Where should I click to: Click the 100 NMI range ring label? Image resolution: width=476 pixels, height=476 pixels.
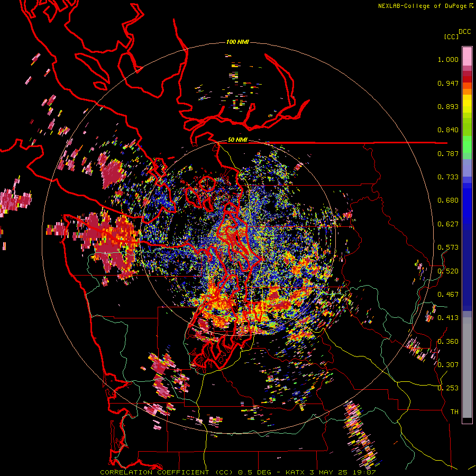coord(237,42)
